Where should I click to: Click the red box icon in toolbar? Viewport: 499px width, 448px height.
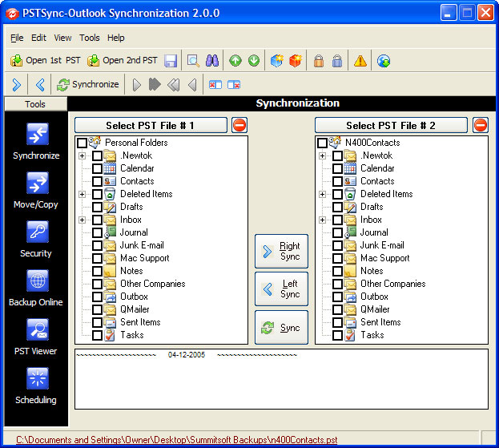coord(296,60)
